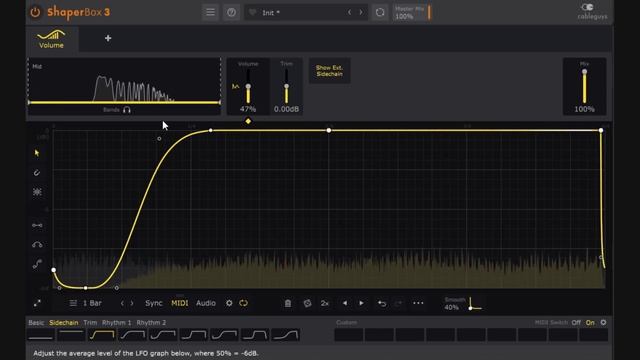Toggle the ShaperBox power button

[x=36, y=12]
